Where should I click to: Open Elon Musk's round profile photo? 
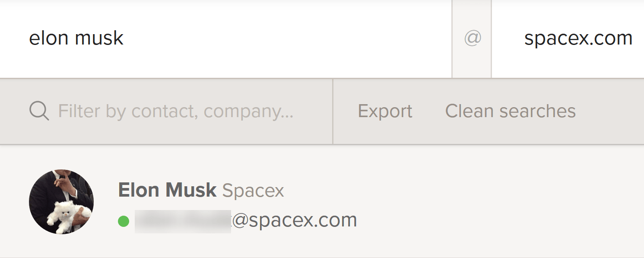coord(61,202)
